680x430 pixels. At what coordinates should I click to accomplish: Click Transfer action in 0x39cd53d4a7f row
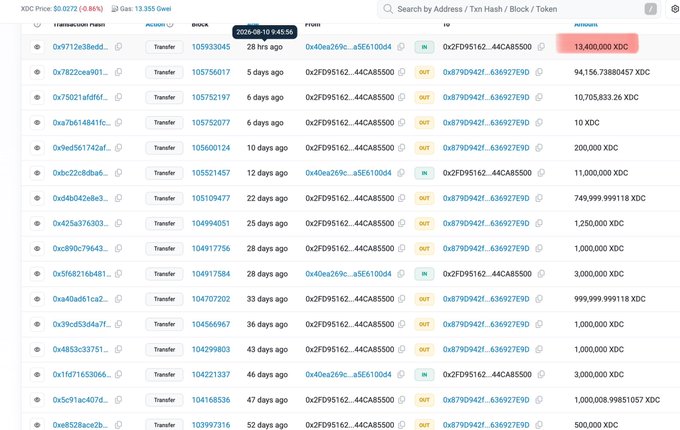pyautogui.click(x=164, y=324)
